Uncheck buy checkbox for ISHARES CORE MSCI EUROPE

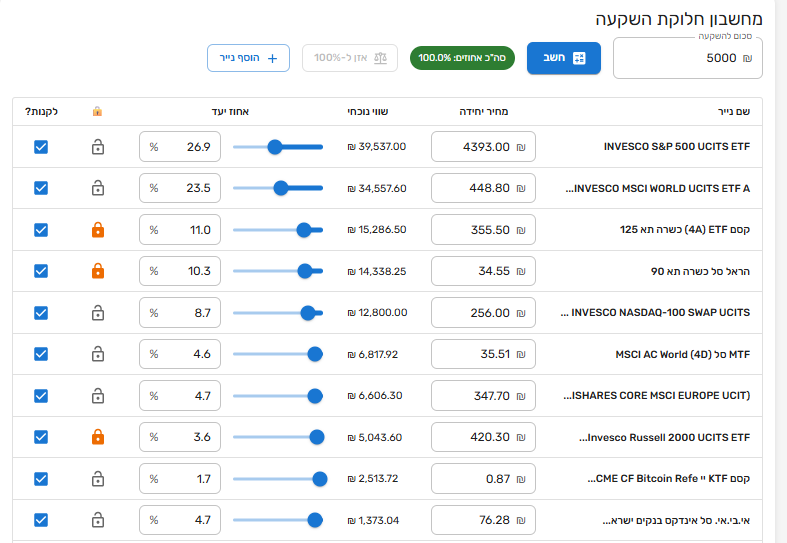point(41,396)
